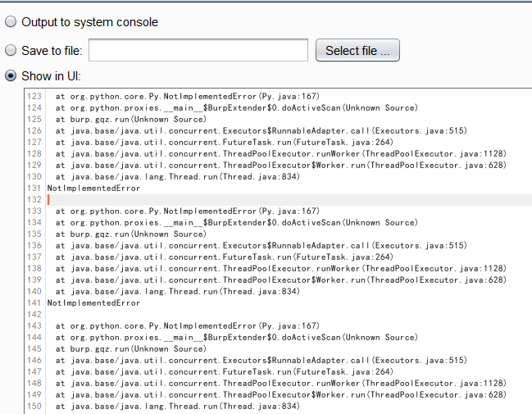Click line 125 burp.gqz.run entry
Screen dimensions: 532x414
point(131,120)
